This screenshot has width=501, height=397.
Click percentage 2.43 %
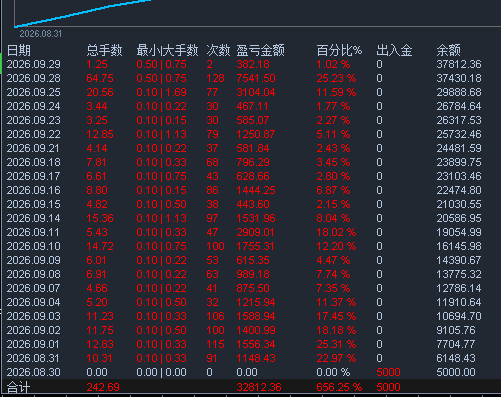point(333,148)
